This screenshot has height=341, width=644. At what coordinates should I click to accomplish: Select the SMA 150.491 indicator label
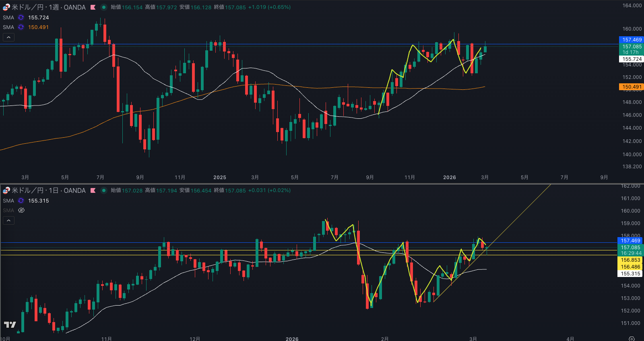(8, 27)
